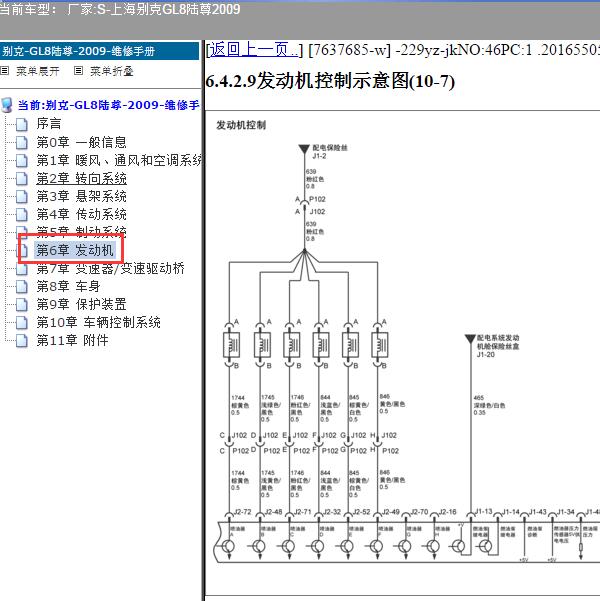Click the page icon next to 第7章
600x601 pixels.
(22, 269)
